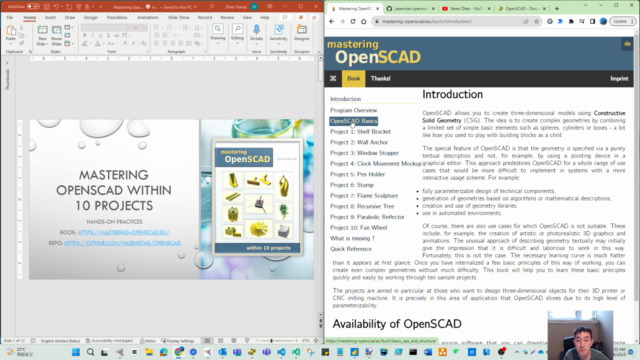
Task: Switch to the Design ribbon tab
Action: tap(91, 18)
